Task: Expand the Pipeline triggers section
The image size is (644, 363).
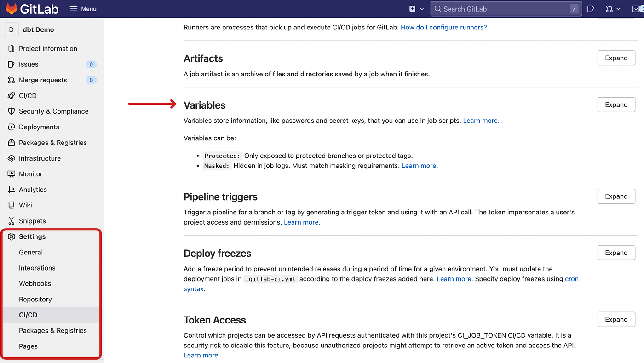Action: (616, 196)
